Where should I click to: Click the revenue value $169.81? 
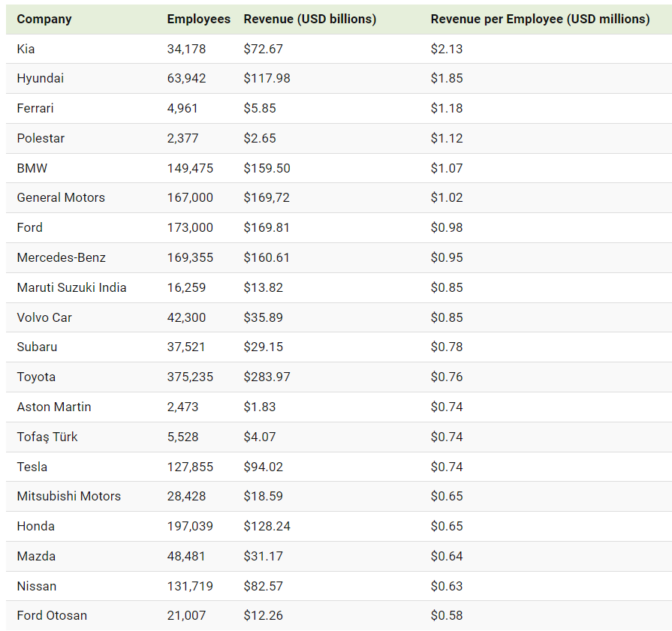[267, 227]
